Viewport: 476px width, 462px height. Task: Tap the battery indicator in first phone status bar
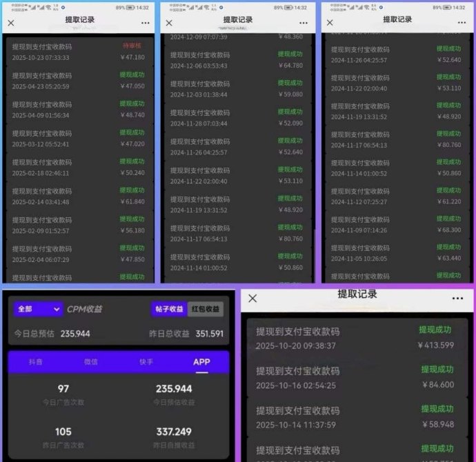(130, 8)
